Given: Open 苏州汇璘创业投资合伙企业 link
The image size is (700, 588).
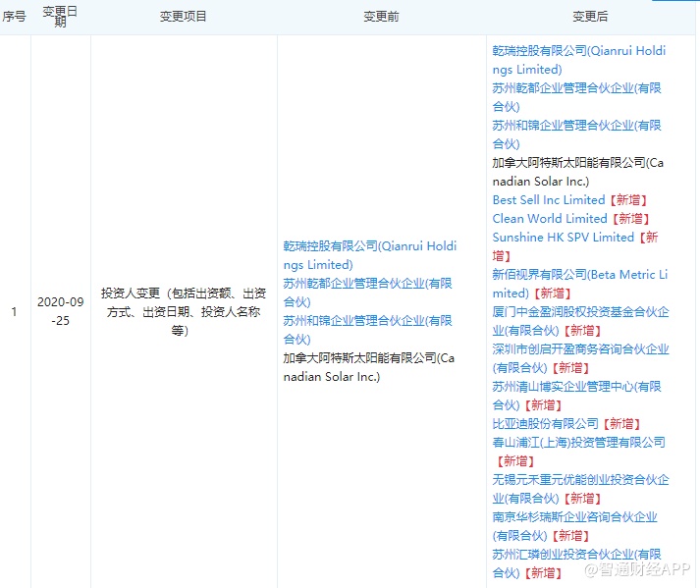Looking at the screenshot, I should (x=576, y=563).
